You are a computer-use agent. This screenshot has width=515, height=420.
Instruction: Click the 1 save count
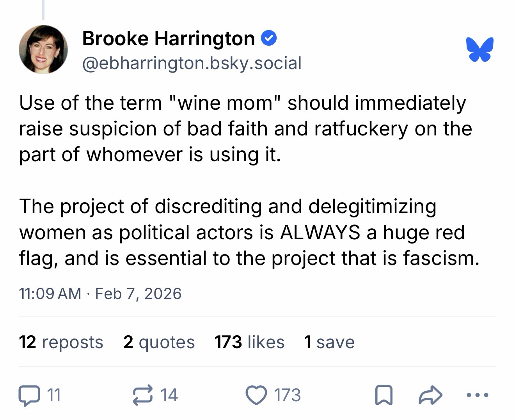329,342
